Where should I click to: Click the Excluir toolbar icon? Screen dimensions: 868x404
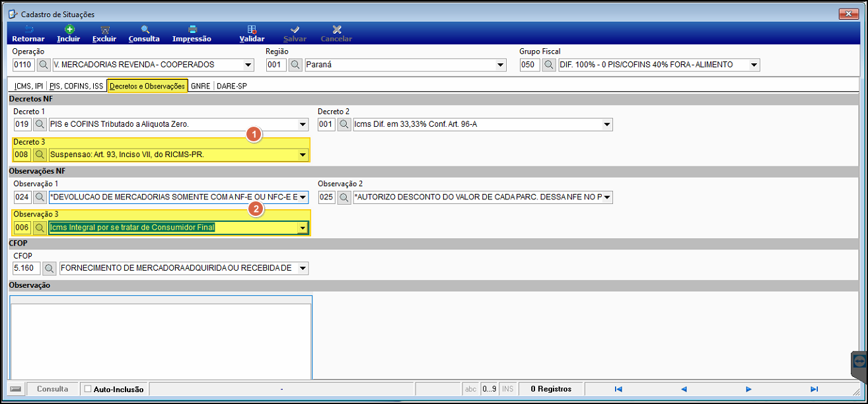[104, 29]
